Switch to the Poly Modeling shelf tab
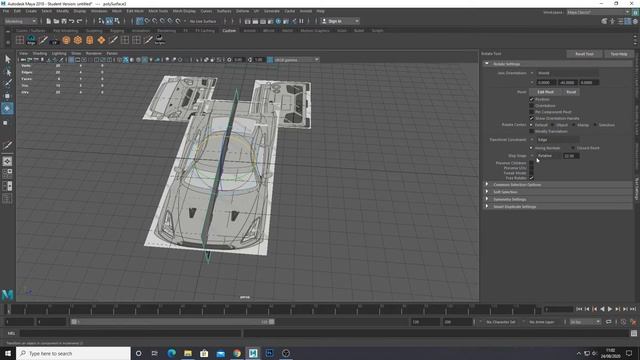The image size is (640, 360). click(65, 31)
